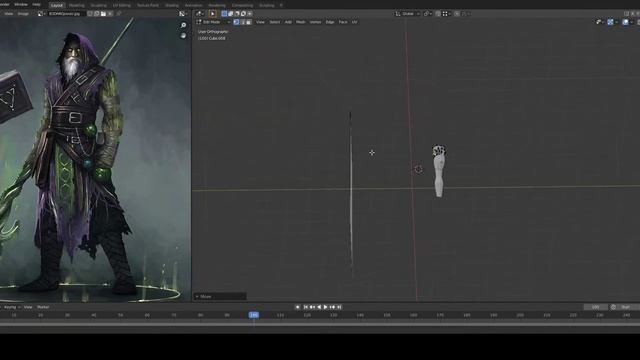Viewport: 640px width, 360px height.
Task: Open the Keying dropdown in timeline
Action: click(x=11, y=307)
